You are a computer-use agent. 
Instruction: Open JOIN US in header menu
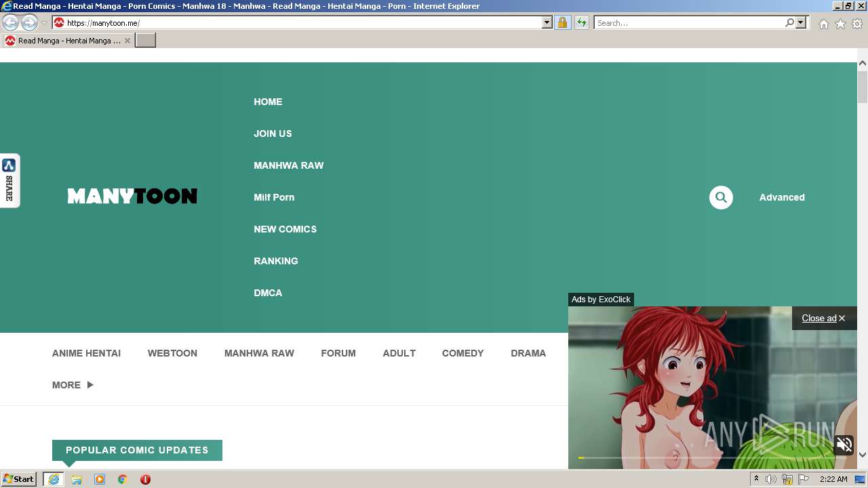pyautogui.click(x=273, y=134)
